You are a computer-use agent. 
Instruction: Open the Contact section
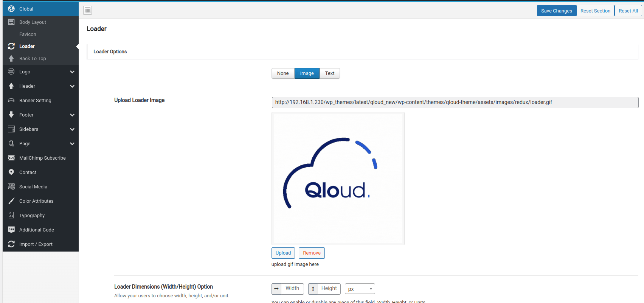(x=40, y=172)
